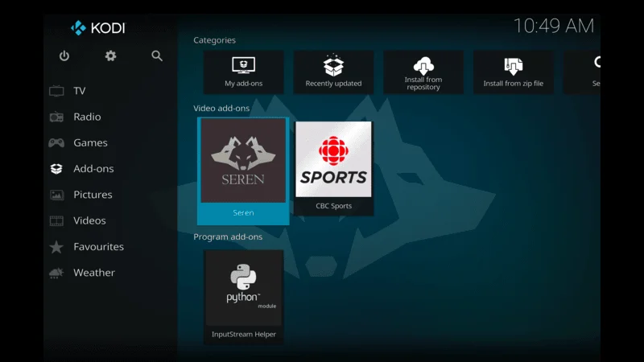This screenshot has height=362, width=644.
Task: Click the TV screen icon in sidebar
Action: (56, 91)
